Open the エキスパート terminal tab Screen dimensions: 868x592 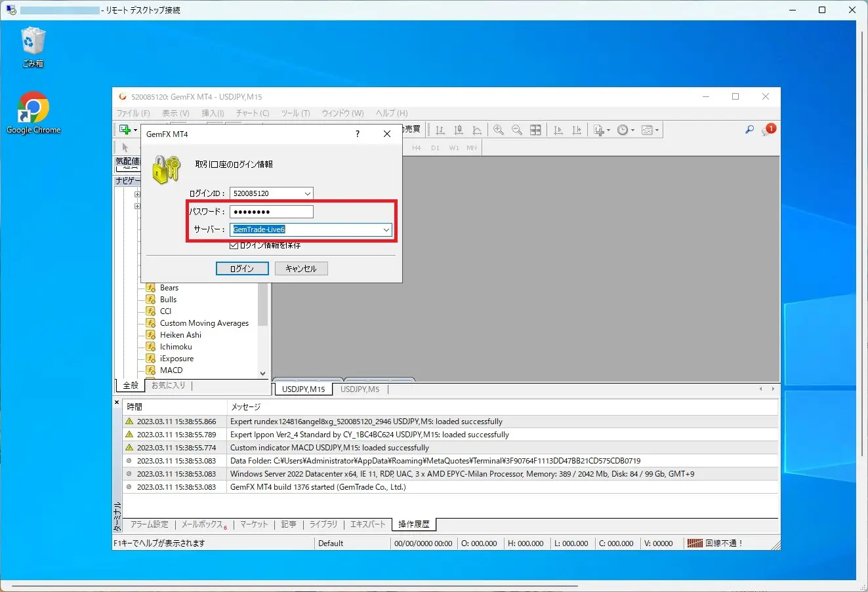(367, 524)
